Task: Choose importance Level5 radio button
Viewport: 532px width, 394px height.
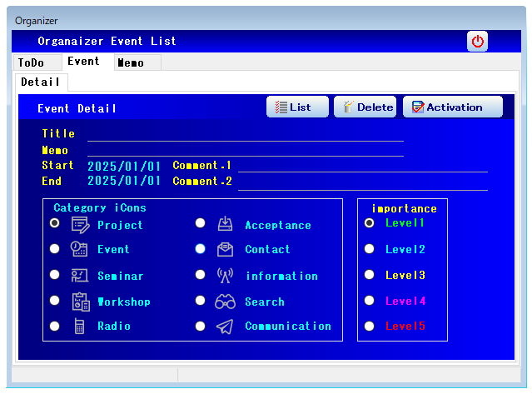Action: pyautogui.click(x=369, y=327)
